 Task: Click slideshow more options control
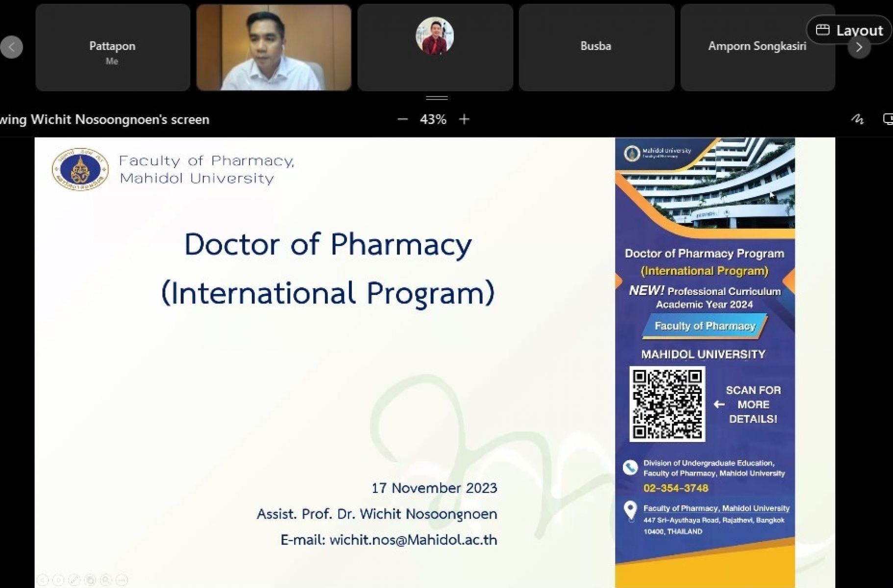[x=122, y=580]
